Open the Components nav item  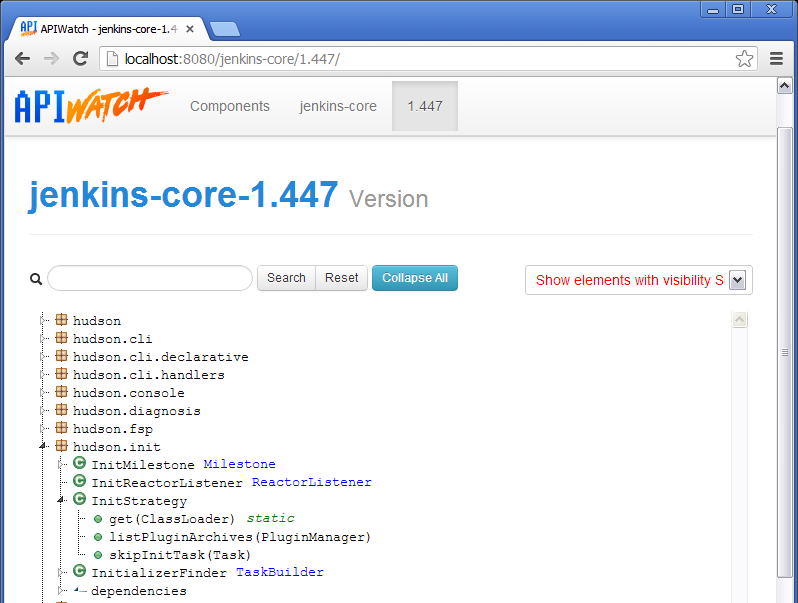[x=230, y=106]
